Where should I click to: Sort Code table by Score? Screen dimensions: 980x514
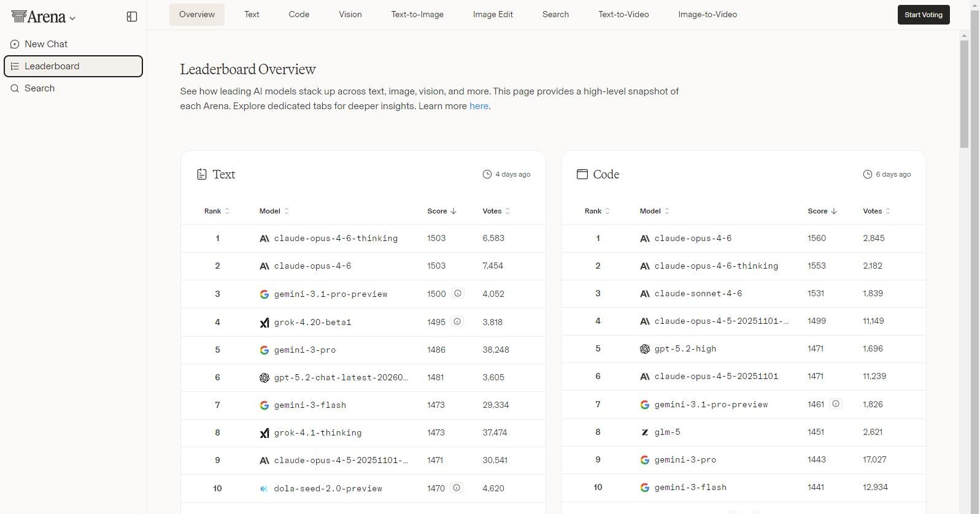pyautogui.click(x=822, y=211)
